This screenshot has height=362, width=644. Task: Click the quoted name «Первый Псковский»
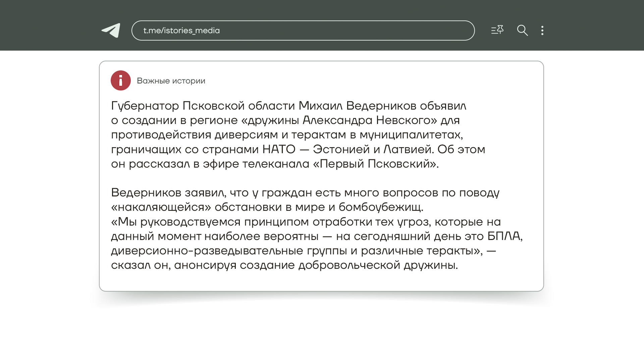tap(376, 164)
